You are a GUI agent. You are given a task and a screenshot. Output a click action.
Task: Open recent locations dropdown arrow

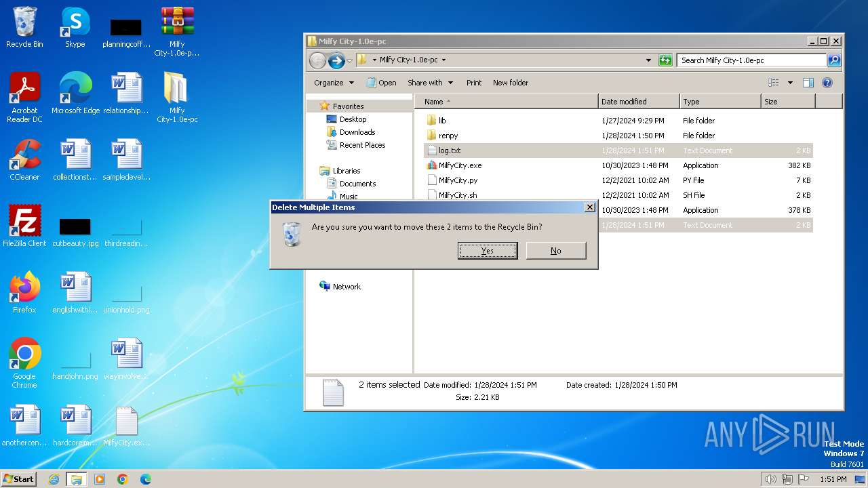point(349,61)
